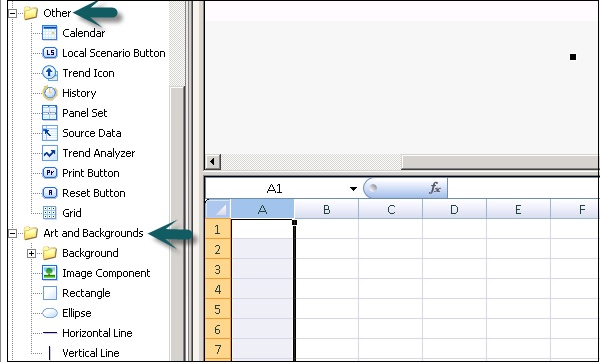Collapse the Art and Backgrounds folder
This screenshot has height=363, width=600.
pos(13,233)
